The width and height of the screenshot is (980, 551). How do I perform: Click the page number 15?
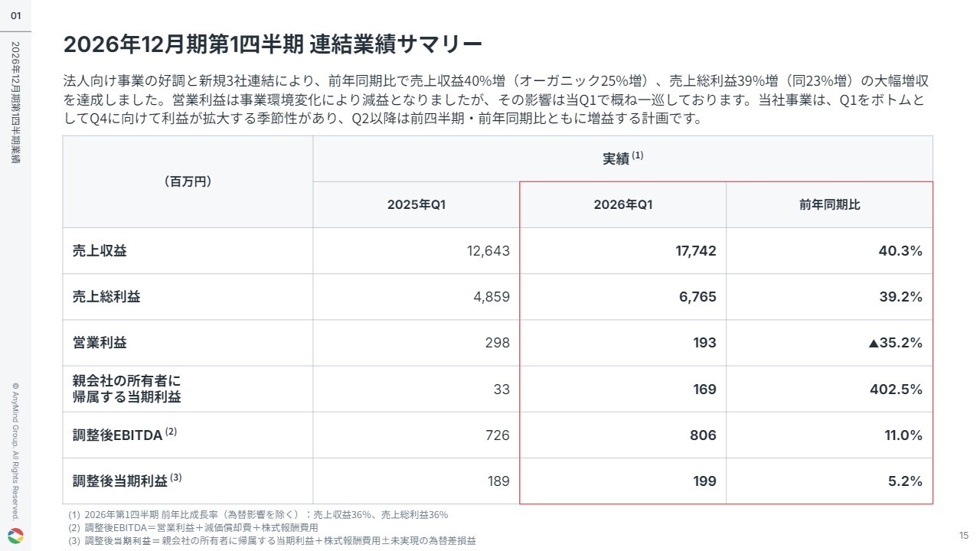point(964,535)
